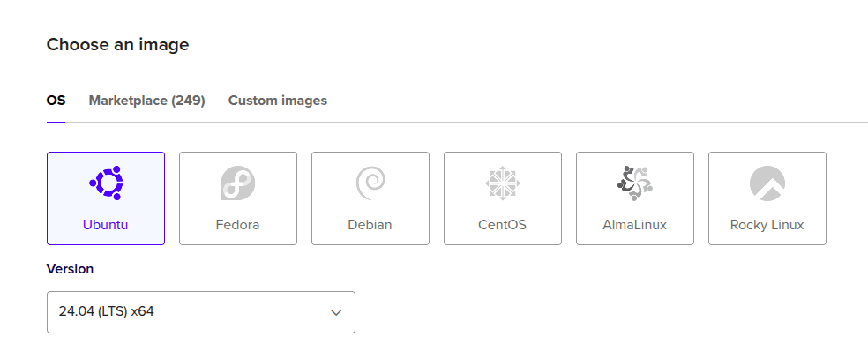The width and height of the screenshot is (868, 359).
Task: Pick the Debian text label
Action: tap(370, 225)
